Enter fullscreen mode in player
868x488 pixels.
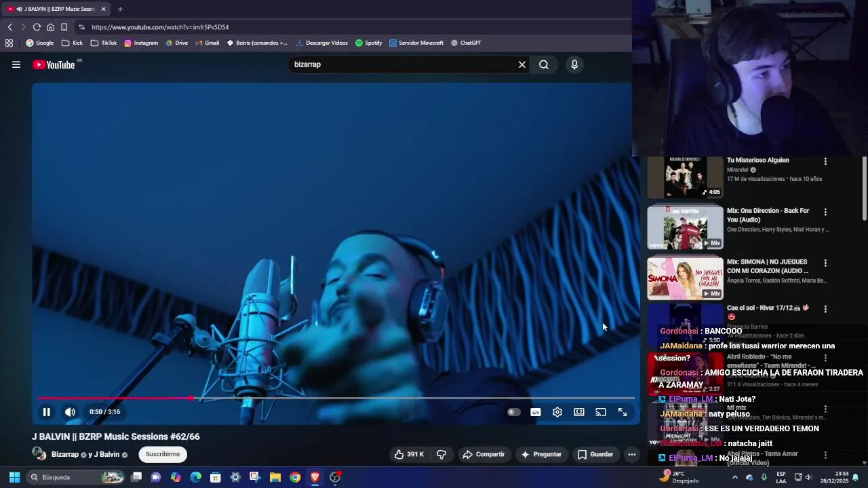[x=623, y=412]
